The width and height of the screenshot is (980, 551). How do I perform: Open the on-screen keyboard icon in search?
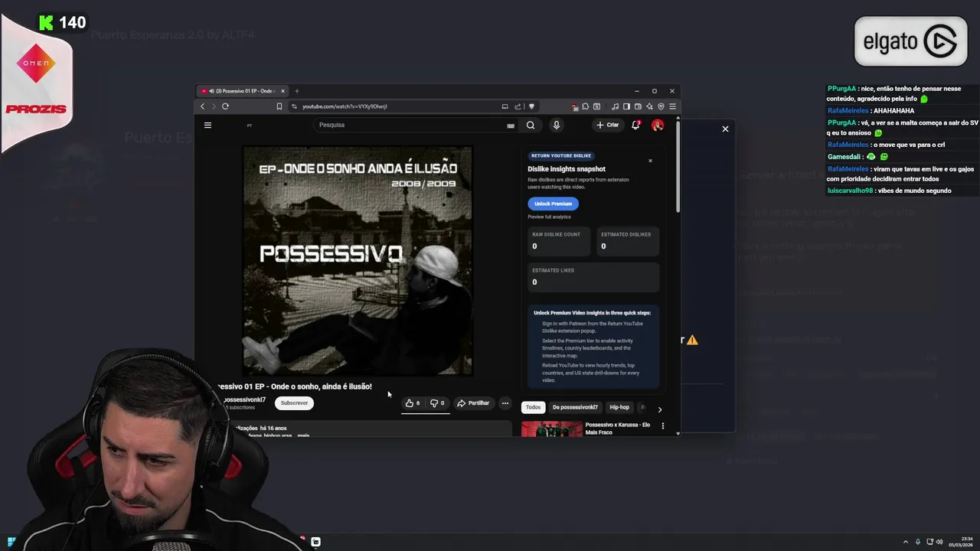pyautogui.click(x=511, y=125)
